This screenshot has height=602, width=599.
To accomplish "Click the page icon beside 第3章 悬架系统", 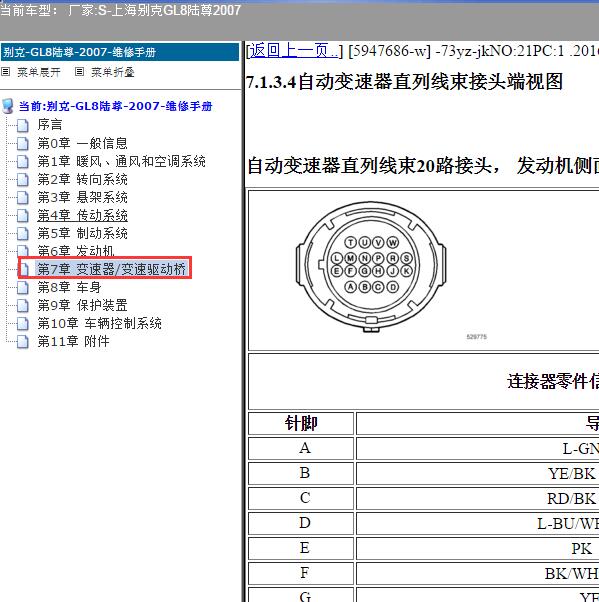I will (x=23, y=197).
